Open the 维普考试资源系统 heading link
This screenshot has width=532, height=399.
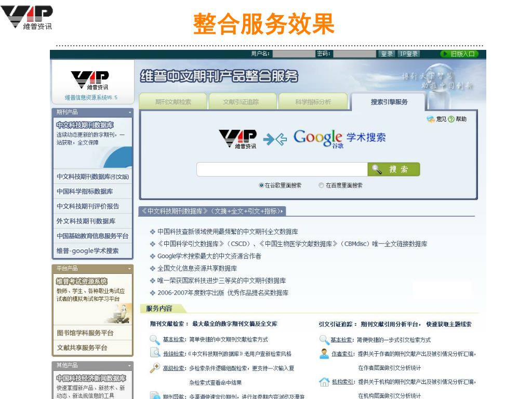coord(82,281)
